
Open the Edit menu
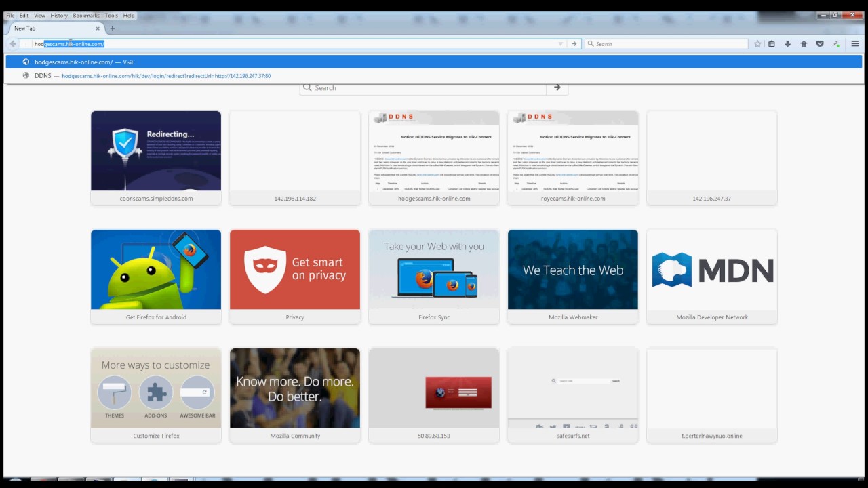point(24,15)
